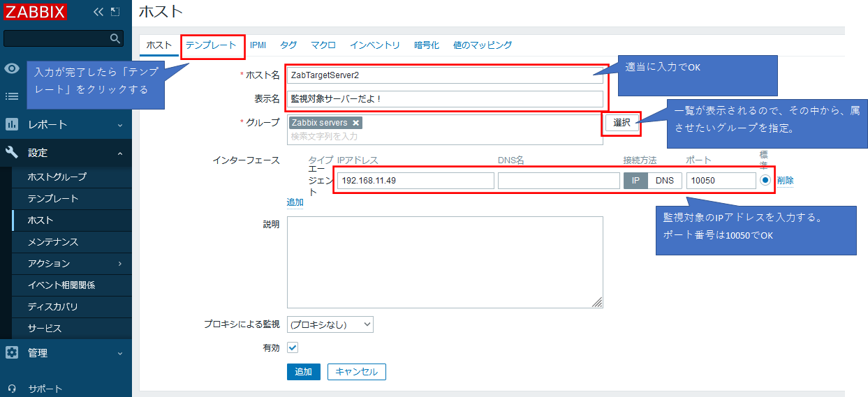Click the 表示名 input field
868x397 pixels.
coord(445,99)
